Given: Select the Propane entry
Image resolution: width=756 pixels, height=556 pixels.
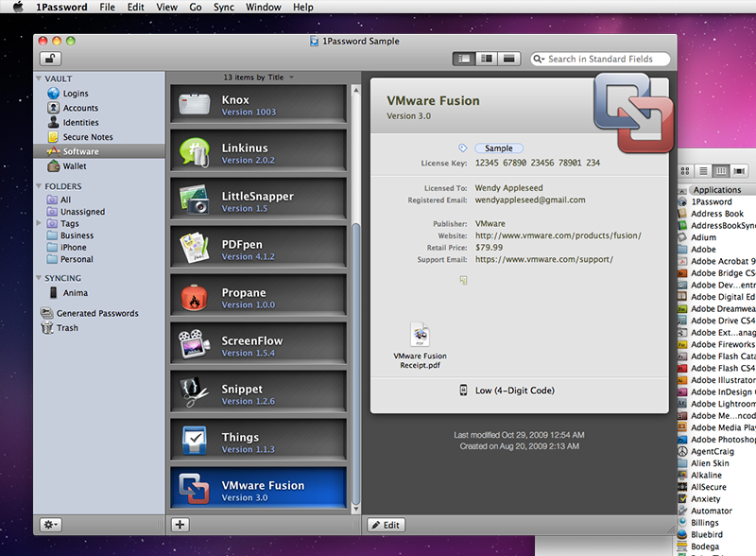Looking at the screenshot, I should (x=258, y=297).
